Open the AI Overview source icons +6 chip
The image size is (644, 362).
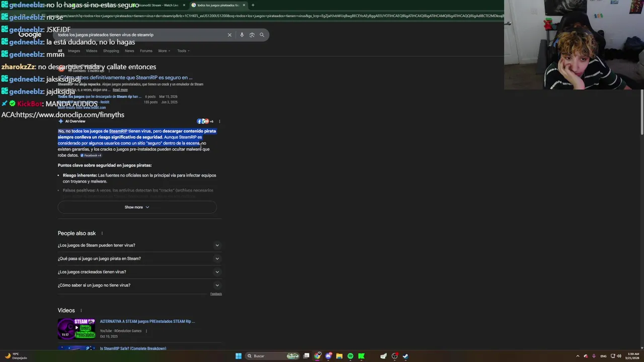pyautogui.click(x=205, y=121)
